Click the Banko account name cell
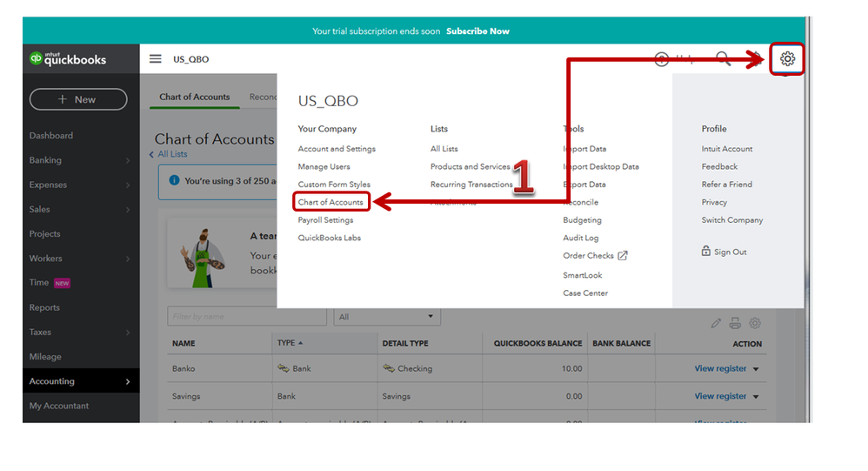The image size is (868, 471). coord(184,368)
